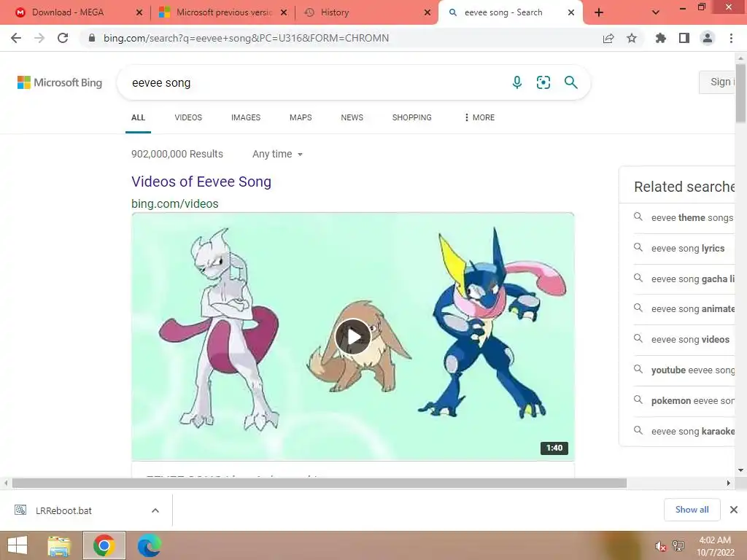
Task: Open a new browser tab
Action: pos(599,12)
